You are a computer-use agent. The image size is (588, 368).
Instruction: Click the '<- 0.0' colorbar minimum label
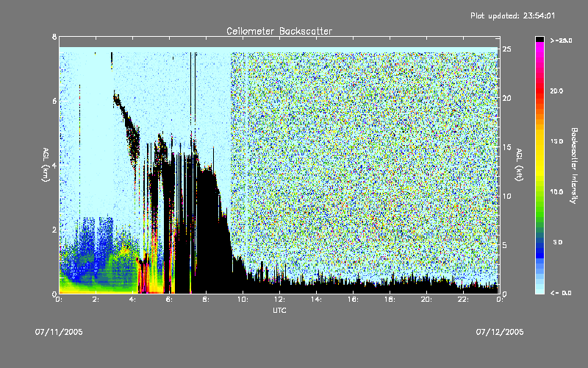[x=561, y=293]
